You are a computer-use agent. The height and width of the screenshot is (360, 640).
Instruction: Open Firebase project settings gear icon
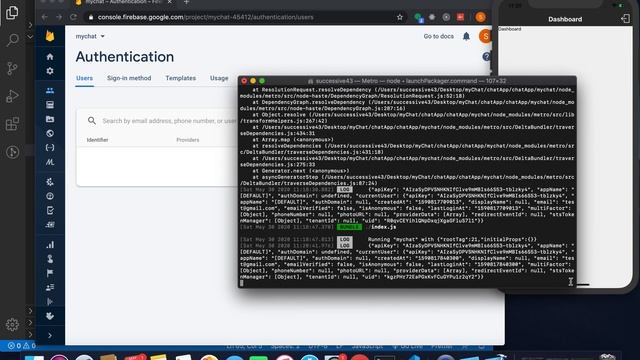pos(50,71)
